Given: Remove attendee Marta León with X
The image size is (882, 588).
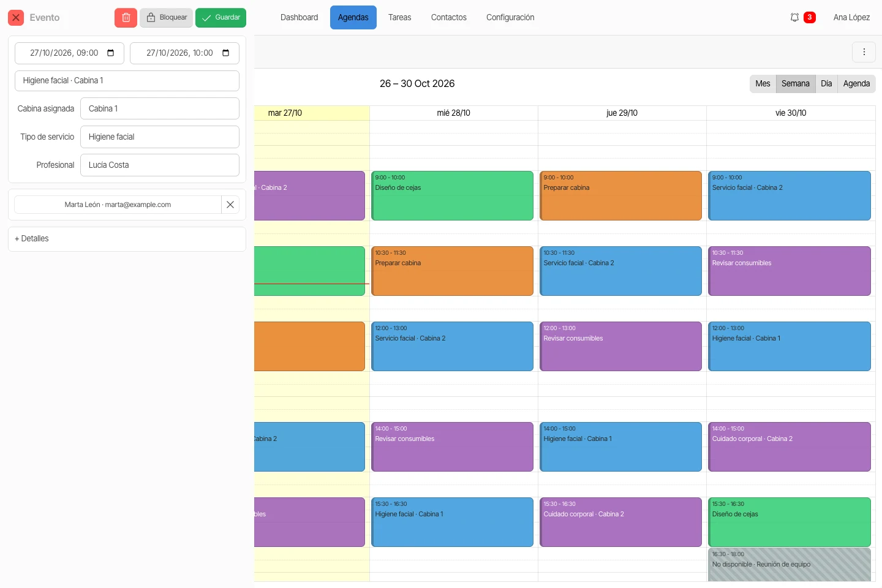Looking at the screenshot, I should [x=230, y=205].
